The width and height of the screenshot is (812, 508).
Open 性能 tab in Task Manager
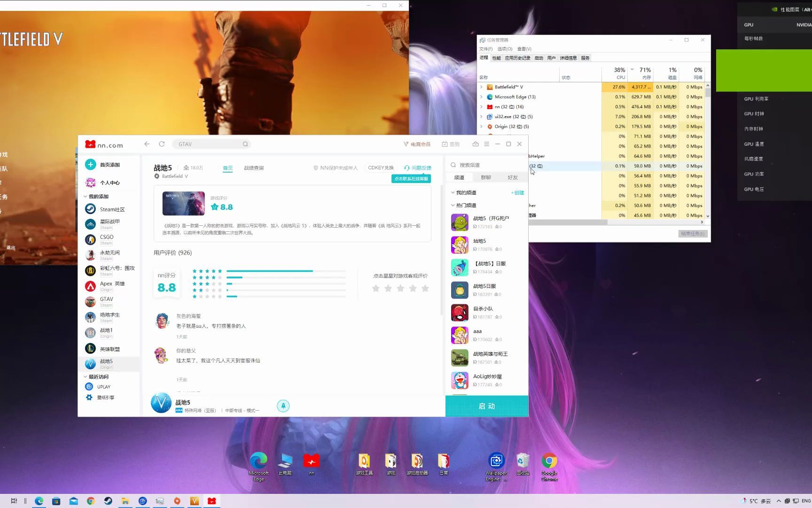[496, 58]
